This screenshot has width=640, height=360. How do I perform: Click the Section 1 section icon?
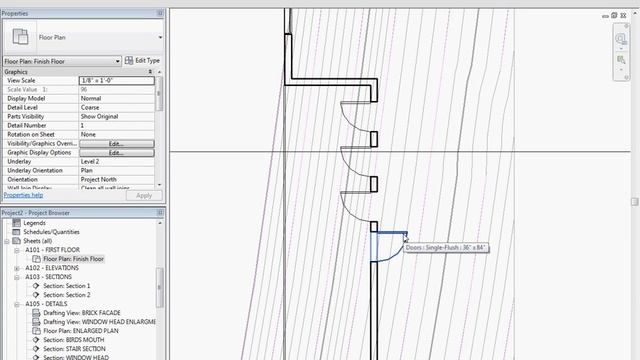[x=36, y=286]
